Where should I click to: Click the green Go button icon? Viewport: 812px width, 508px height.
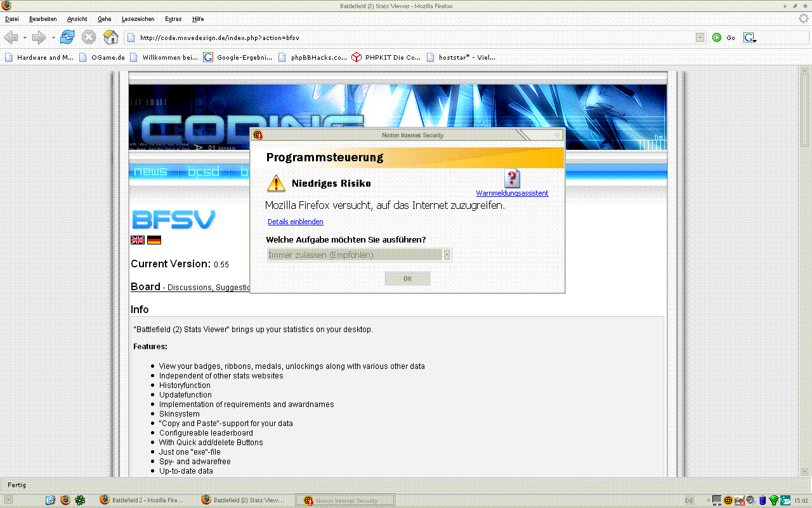[717, 37]
